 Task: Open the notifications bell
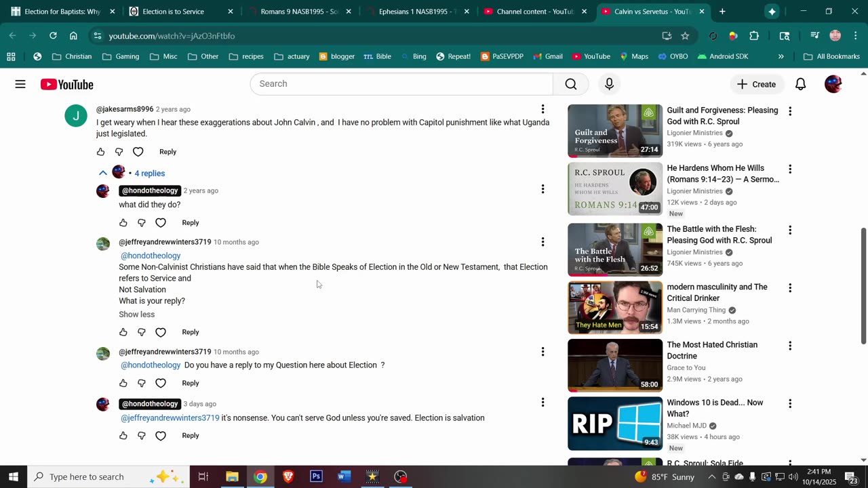(800, 84)
